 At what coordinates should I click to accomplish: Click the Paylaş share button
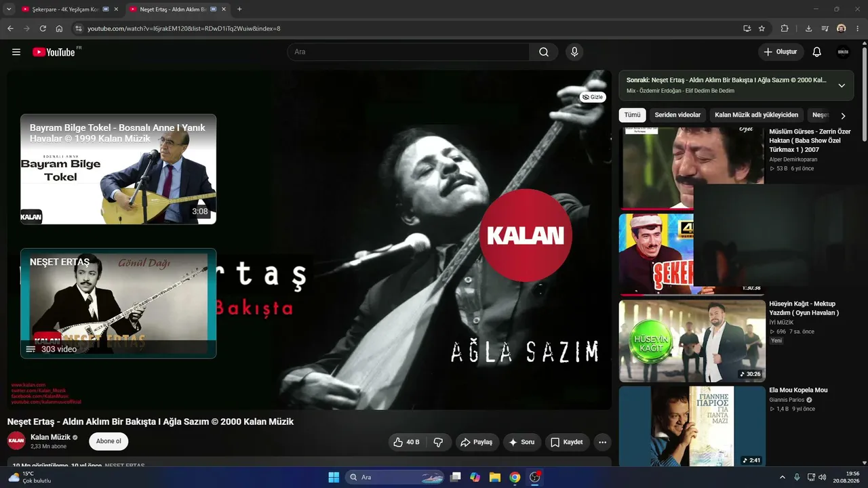point(476,442)
